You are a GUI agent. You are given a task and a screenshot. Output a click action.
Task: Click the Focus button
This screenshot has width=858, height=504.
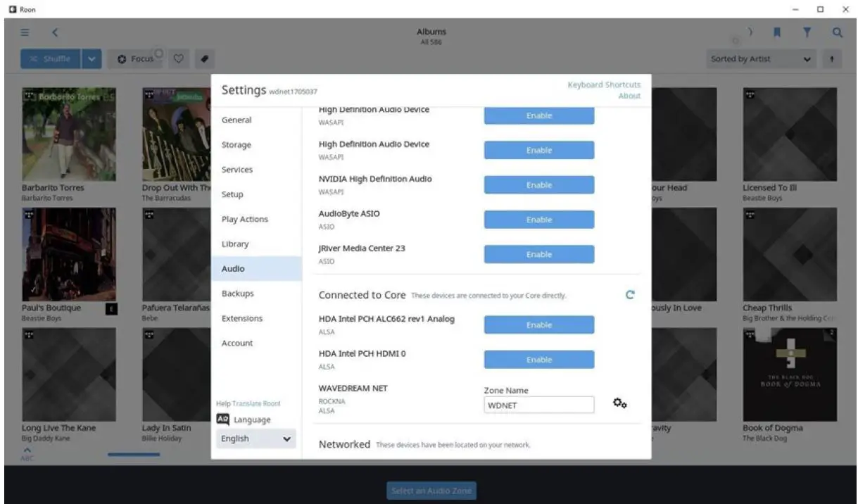[136, 58]
